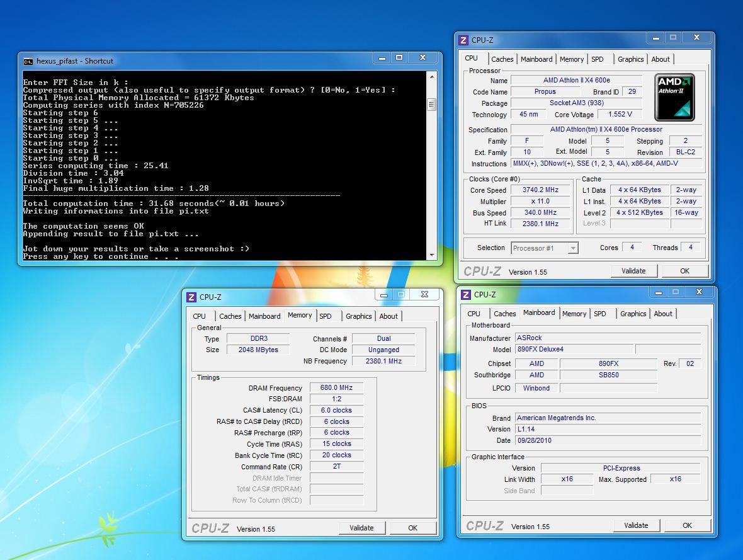Minimize the processor CPU-Z window

656,37
